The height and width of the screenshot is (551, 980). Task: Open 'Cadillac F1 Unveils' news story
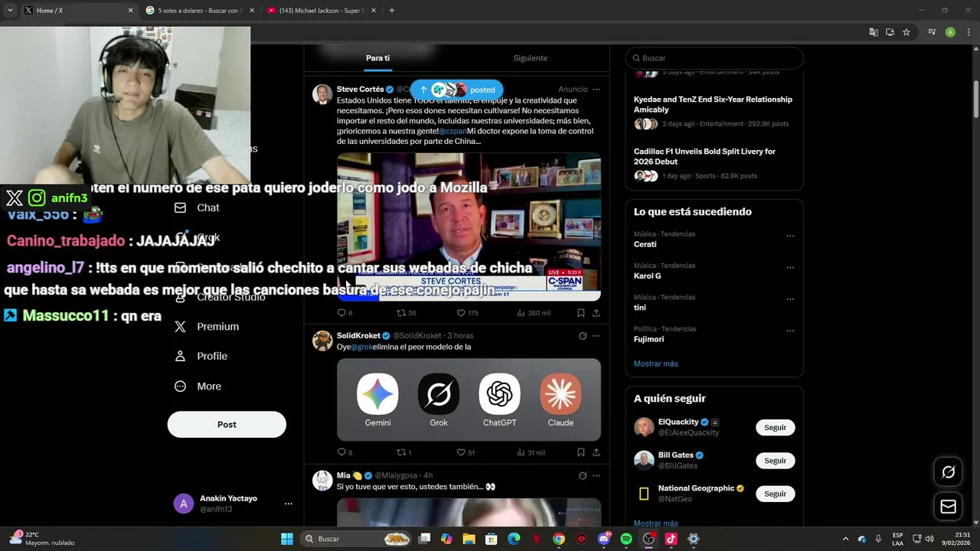(x=714, y=164)
